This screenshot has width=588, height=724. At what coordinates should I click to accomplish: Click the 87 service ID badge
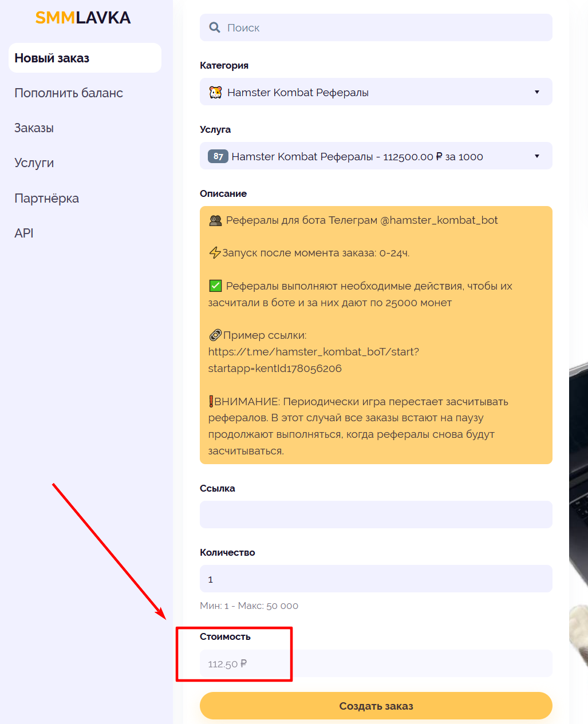coord(218,156)
